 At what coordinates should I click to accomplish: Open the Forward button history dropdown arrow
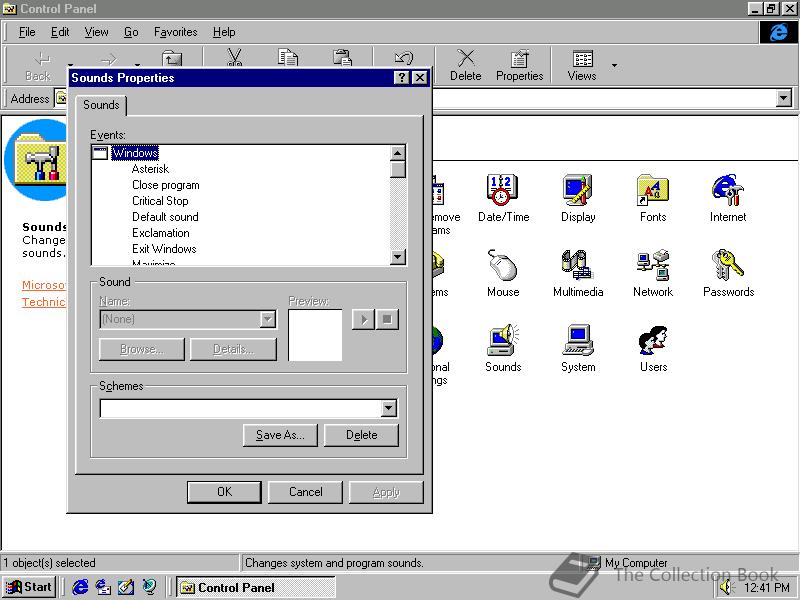[137, 65]
